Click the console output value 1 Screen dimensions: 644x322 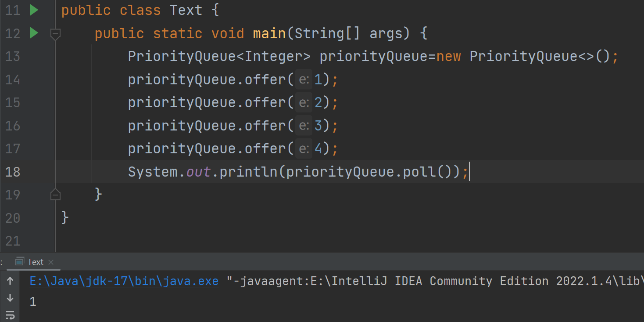point(33,302)
